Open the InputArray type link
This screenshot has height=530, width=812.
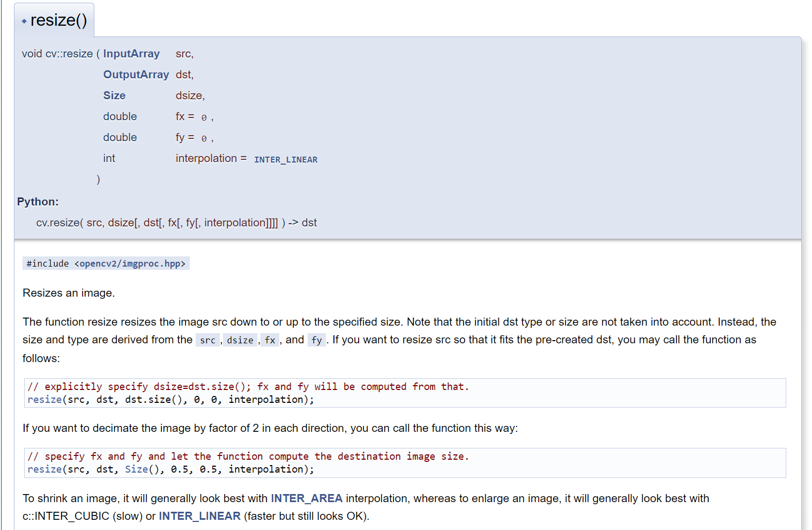click(x=131, y=54)
